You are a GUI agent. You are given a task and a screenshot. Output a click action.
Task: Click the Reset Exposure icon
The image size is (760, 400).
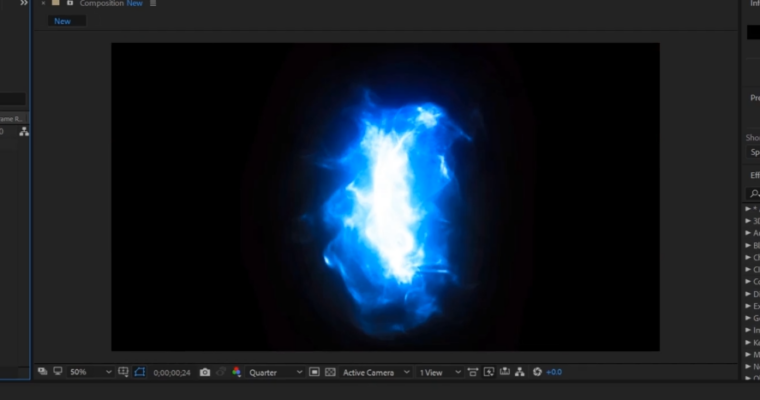(x=537, y=372)
